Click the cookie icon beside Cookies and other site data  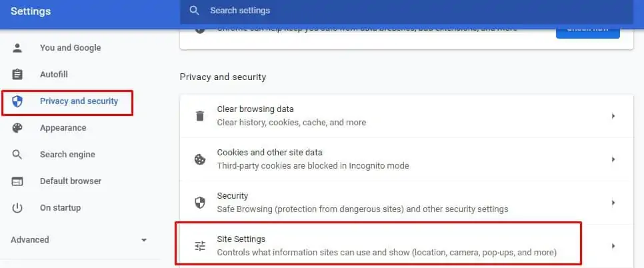click(199, 159)
